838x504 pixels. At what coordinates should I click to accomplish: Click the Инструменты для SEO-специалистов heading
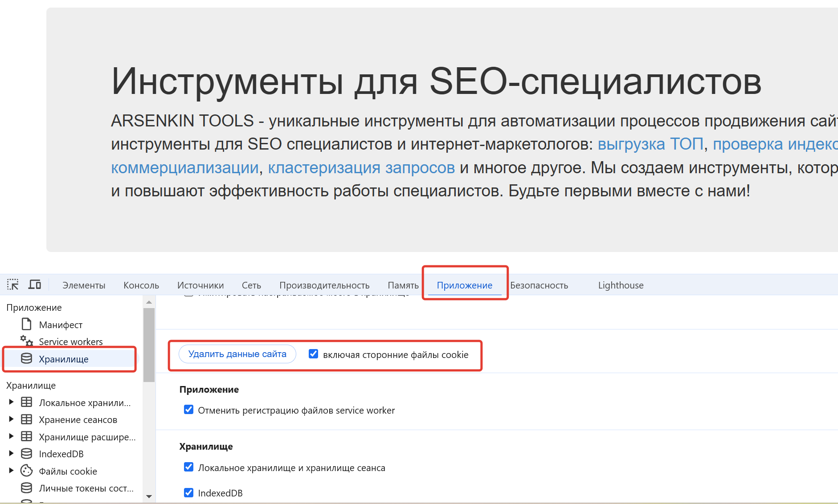436,81
